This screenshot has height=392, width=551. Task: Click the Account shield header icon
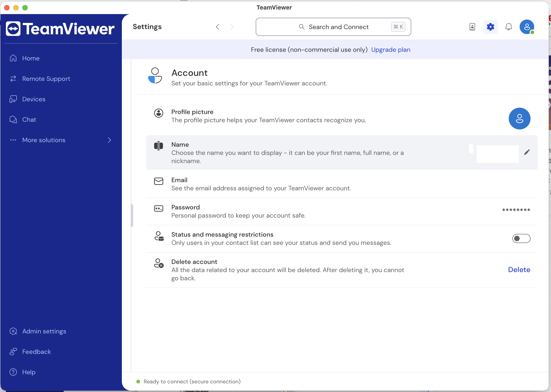[x=155, y=76]
